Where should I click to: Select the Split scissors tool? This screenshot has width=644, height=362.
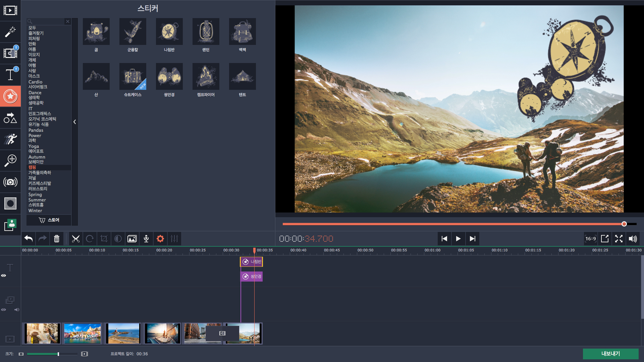(x=76, y=239)
